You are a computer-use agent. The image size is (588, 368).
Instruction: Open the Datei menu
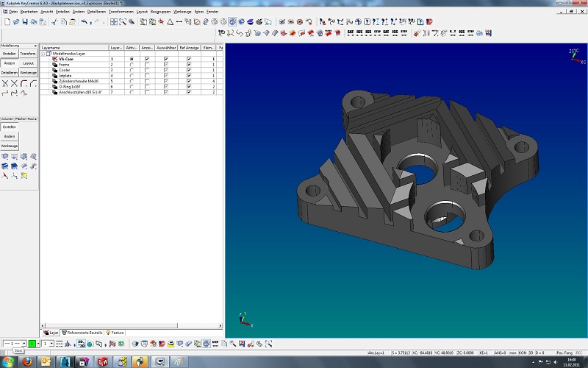[13, 12]
